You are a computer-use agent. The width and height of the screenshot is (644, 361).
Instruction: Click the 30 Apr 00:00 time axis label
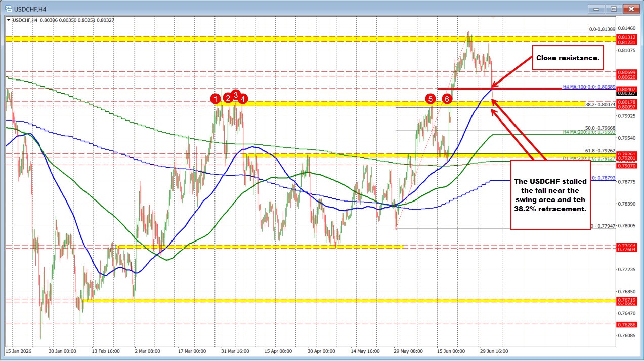(322, 350)
